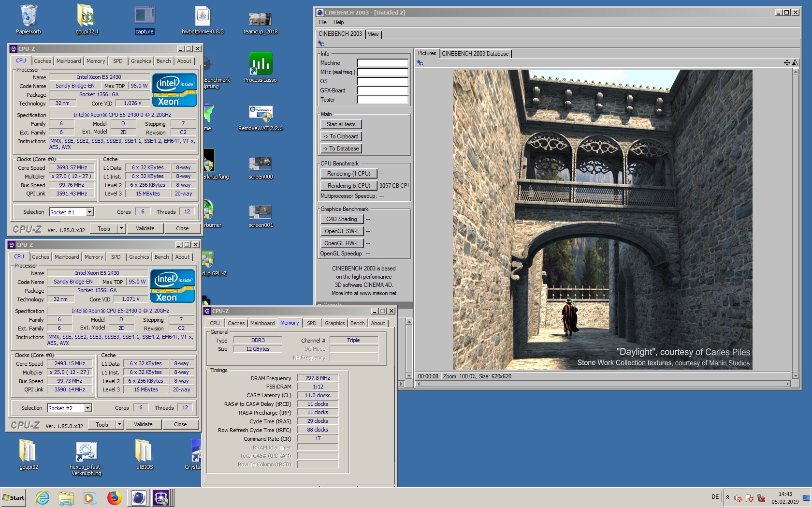The image size is (812, 508).
Task: Switch to CINEBENCH taskbar button
Action: point(138,497)
